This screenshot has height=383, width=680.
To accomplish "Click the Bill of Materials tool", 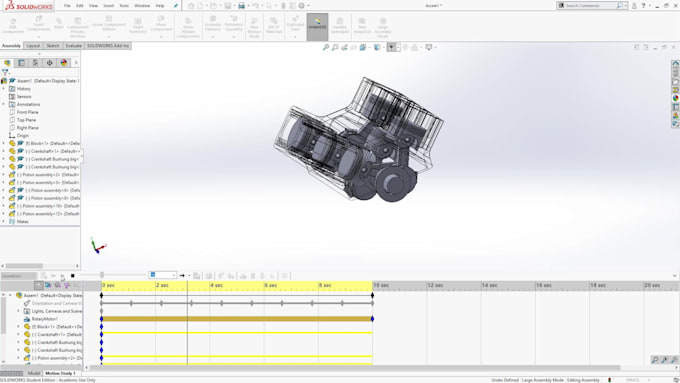I will click(x=274, y=26).
